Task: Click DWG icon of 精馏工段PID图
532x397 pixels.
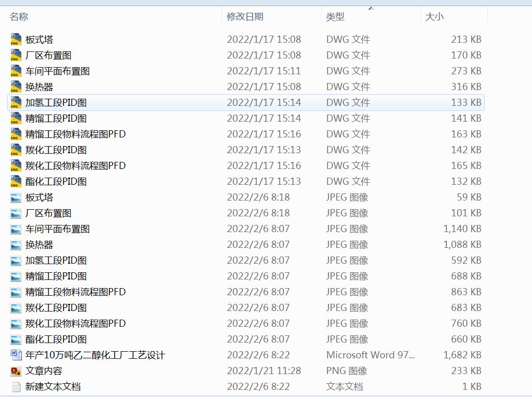Action: pyautogui.click(x=16, y=118)
